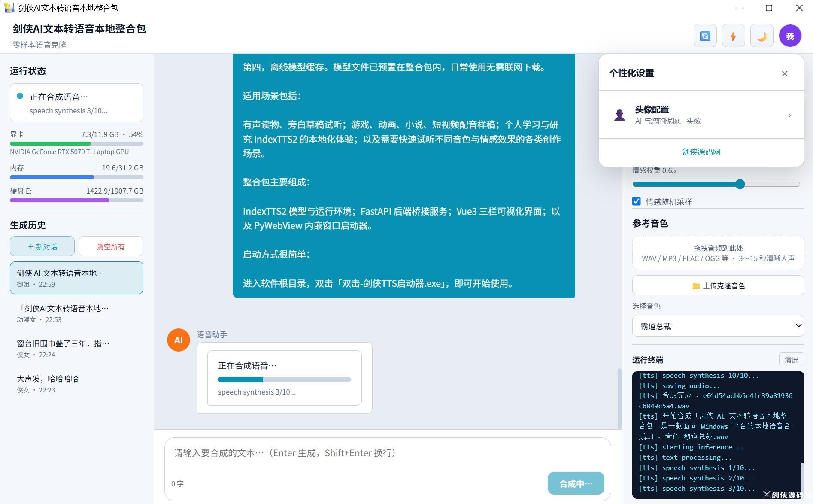Open the purple 我 user avatar
The width and height of the screenshot is (813, 504).
click(790, 36)
